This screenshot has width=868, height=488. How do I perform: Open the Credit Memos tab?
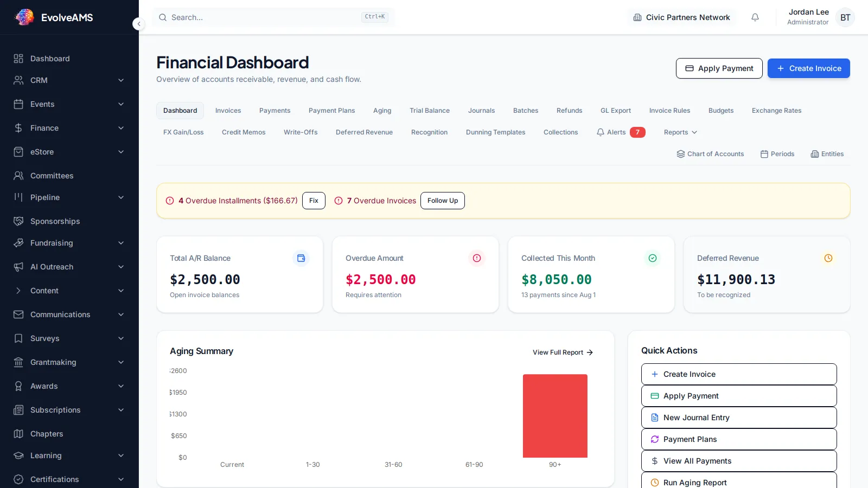[x=244, y=132]
